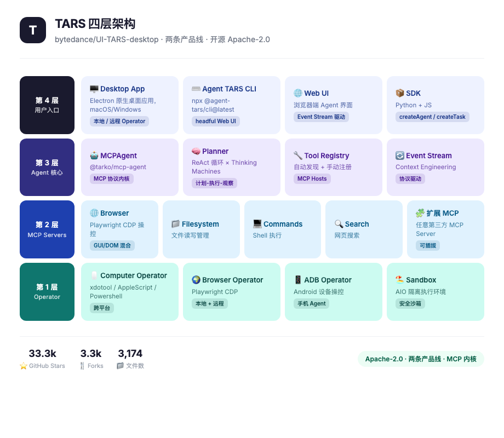Click the GitHub Stars star icon
504x438 pixels.
(x=24, y=366)
